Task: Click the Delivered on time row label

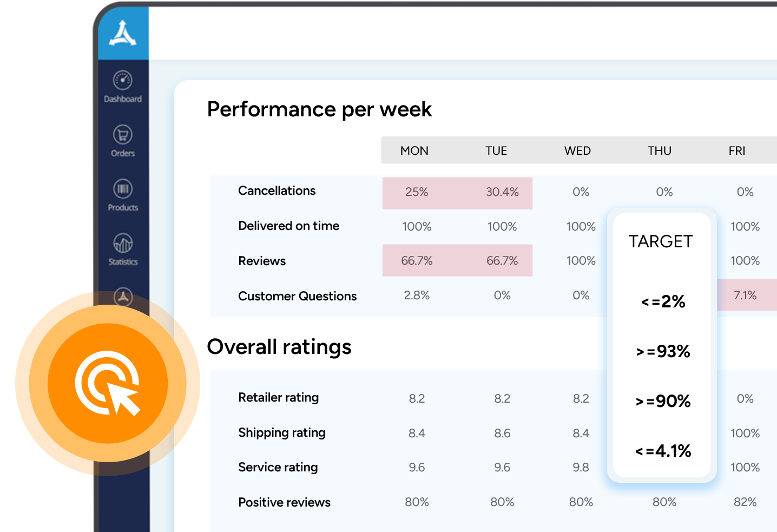Action: (288, 226)
